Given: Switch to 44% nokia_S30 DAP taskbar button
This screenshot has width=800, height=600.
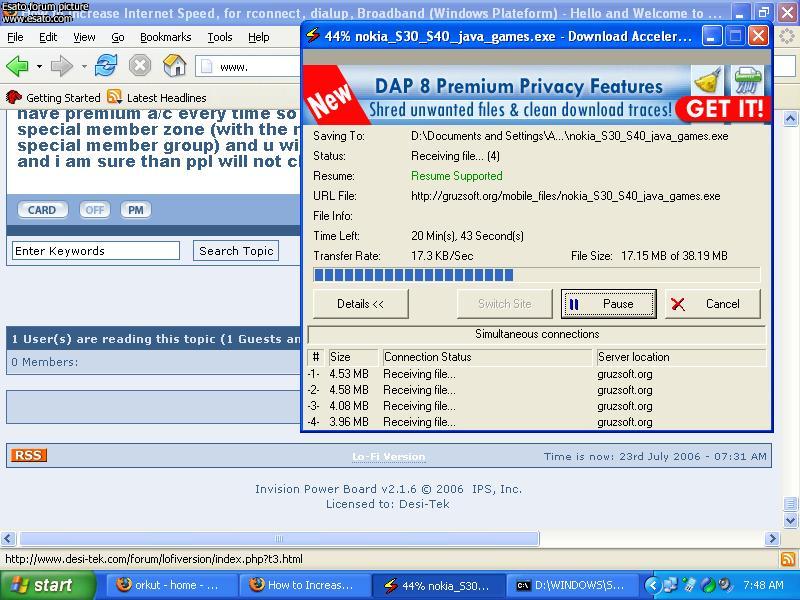Looking at the screenshot, I should click(439, 585).
